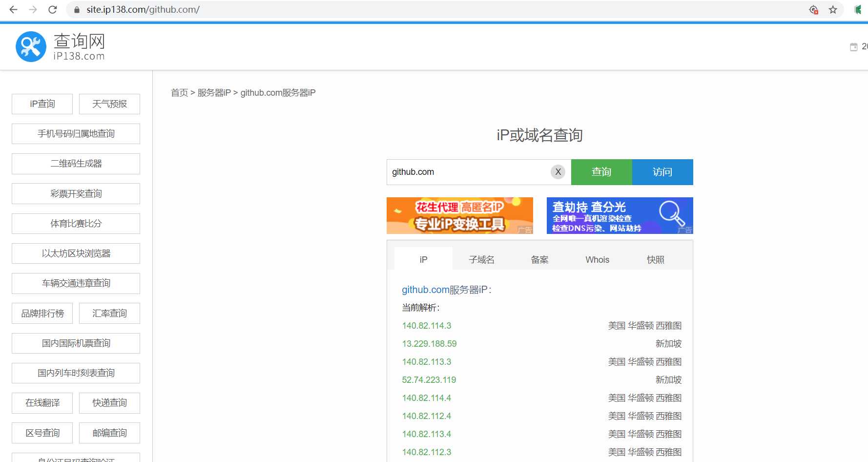Click the 查询网 site title text
Viewport: 868px width, 462px height.
click(79, 41)
